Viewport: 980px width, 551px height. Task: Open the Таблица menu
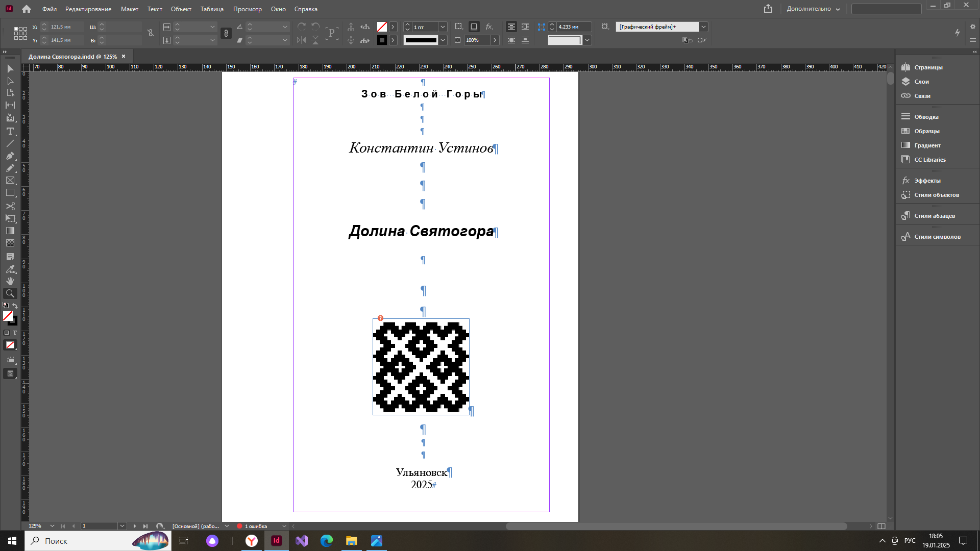[x=212, y=9]
